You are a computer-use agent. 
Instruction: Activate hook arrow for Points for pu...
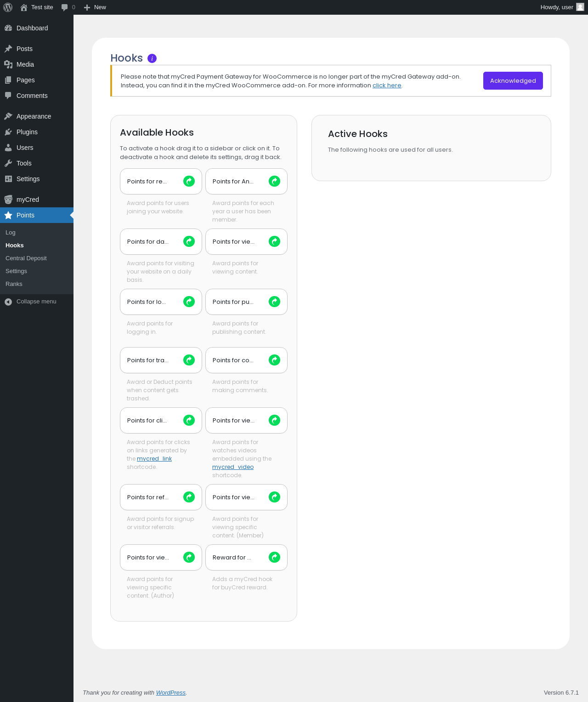click(274, 302)
